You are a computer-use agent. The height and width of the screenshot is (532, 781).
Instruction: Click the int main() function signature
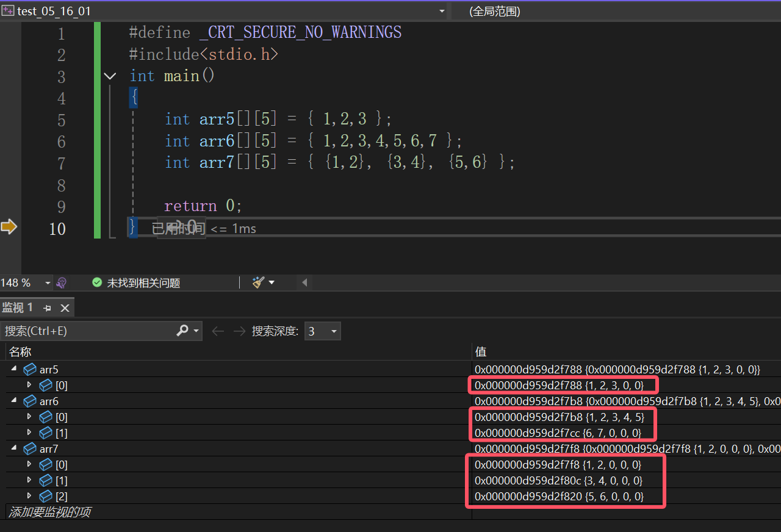173,76
